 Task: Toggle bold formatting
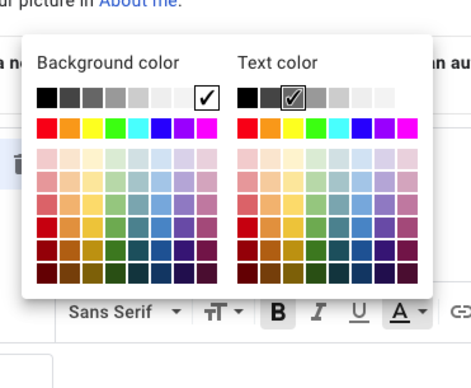coord(278,312)
